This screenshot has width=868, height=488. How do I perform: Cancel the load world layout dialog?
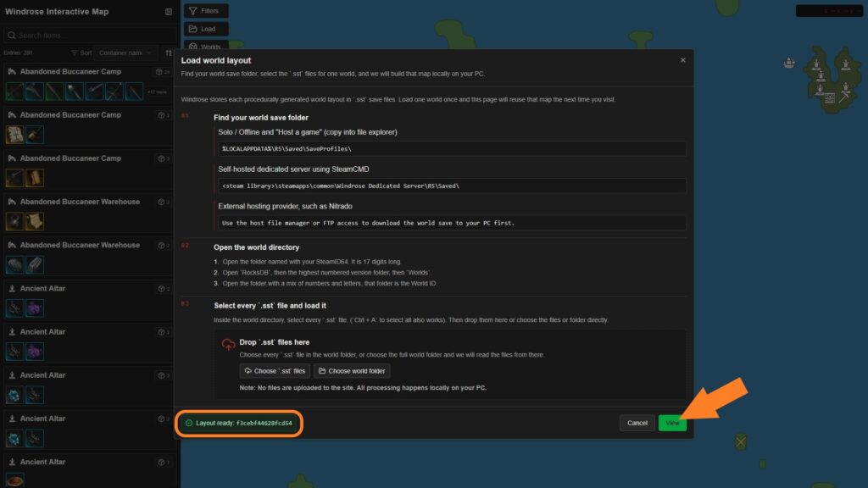(637, 423)
